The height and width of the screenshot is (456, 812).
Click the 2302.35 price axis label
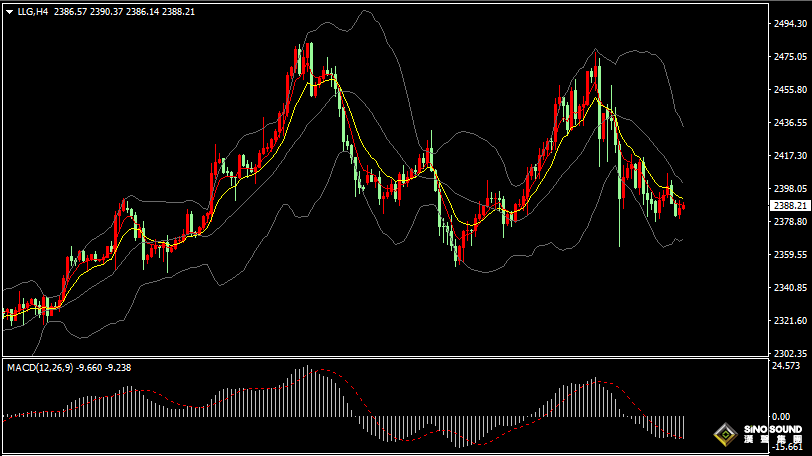[x=790, y=353]
